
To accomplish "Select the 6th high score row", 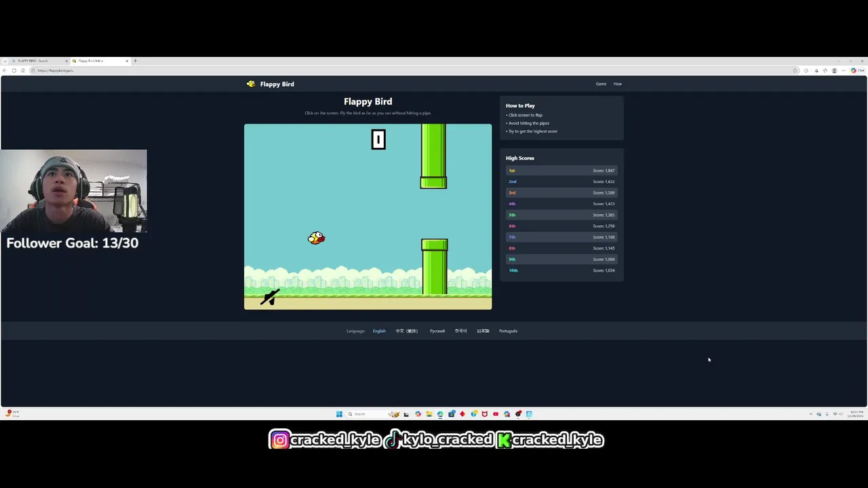I will [561, 226].
